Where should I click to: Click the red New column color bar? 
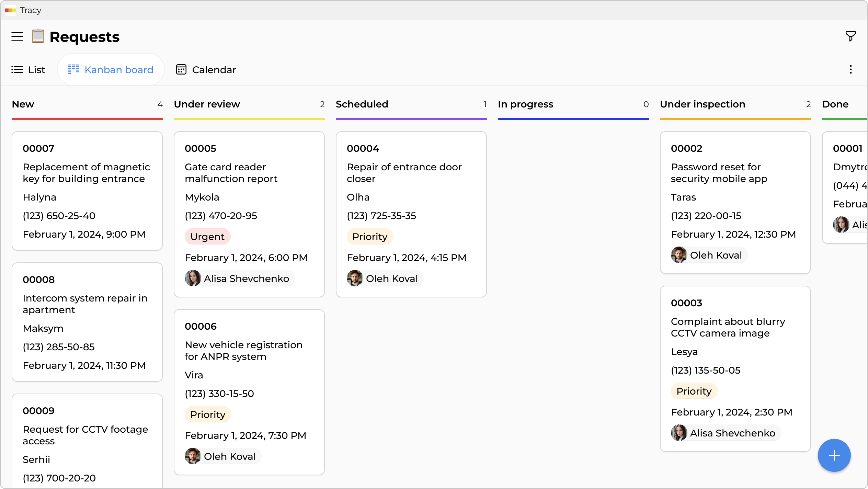click(x=87, y=119)
